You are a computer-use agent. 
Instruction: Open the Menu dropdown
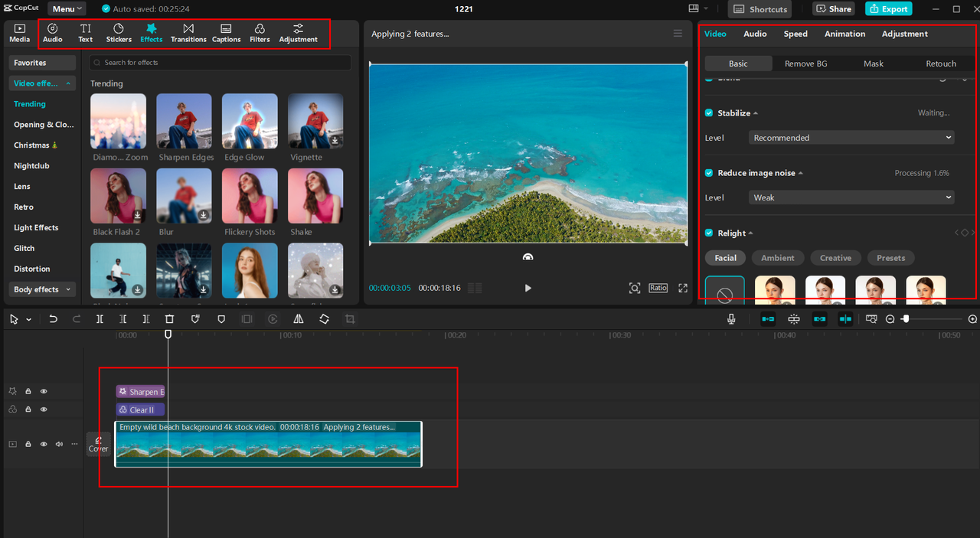tap(67, 9)
